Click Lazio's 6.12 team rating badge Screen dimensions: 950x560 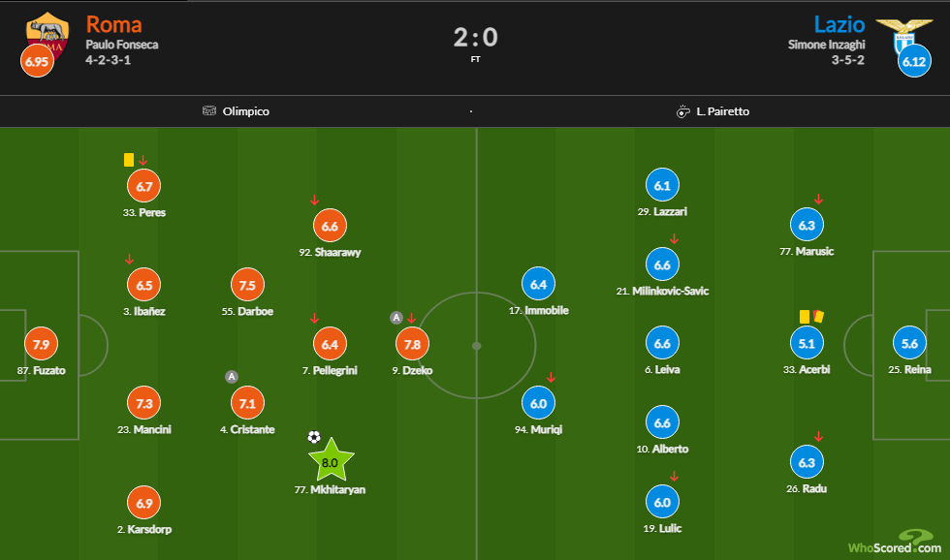coord(913,62)
